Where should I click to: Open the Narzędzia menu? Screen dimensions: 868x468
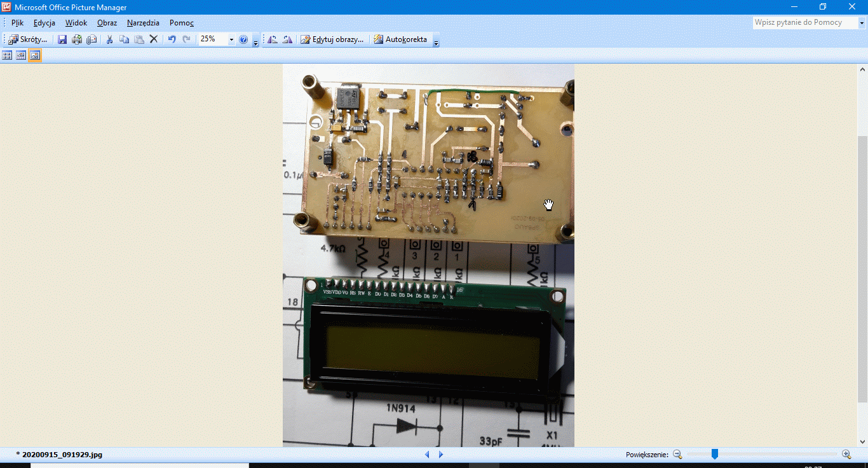tap(143, 23)
